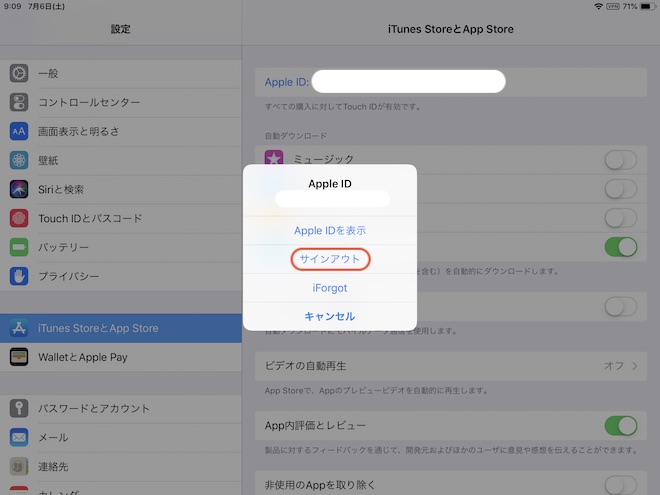Choose Apple IDを表示 in the dialog
Screen dimensions: 660x495
pos(330,231)
